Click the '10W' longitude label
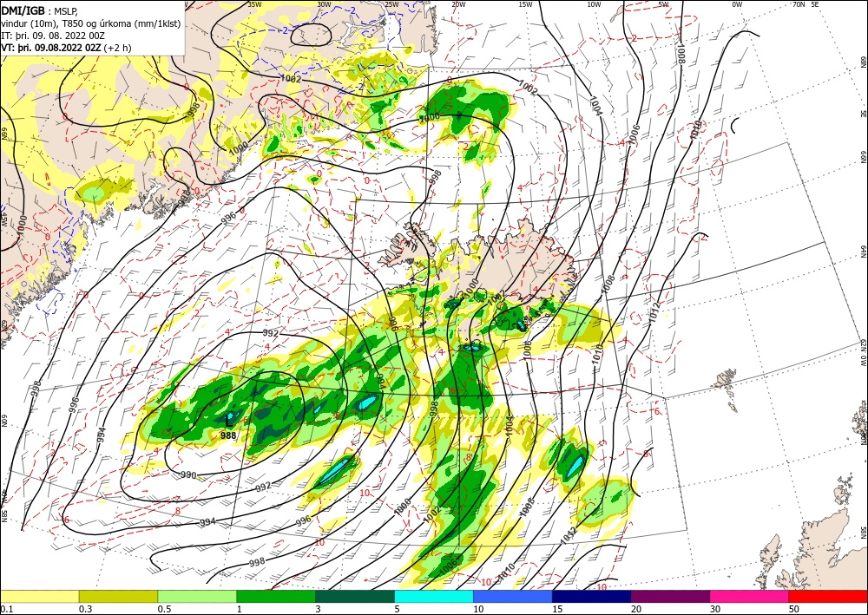Screen dimensions: 868x615 (x=594, y=4)
